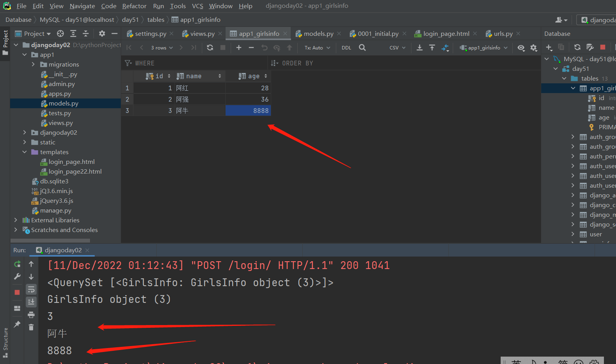Export table data with the download icon
This screenshot has width=616, height=364.
(420, 47)
